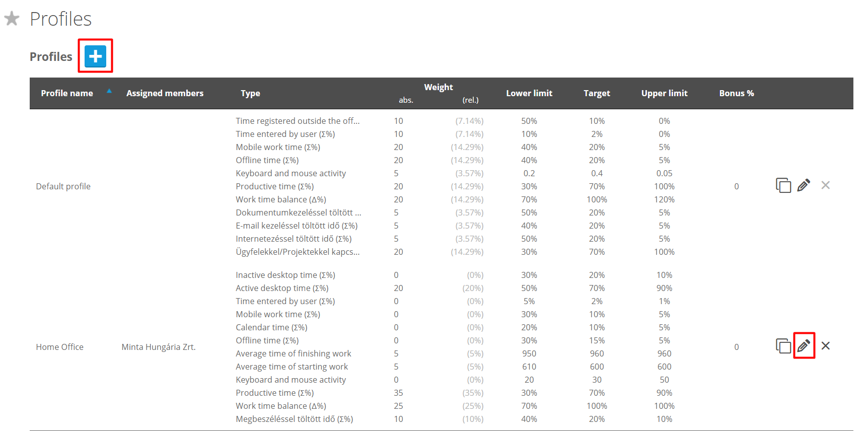Edit the Home Office profile

click(x=804, y=346)
